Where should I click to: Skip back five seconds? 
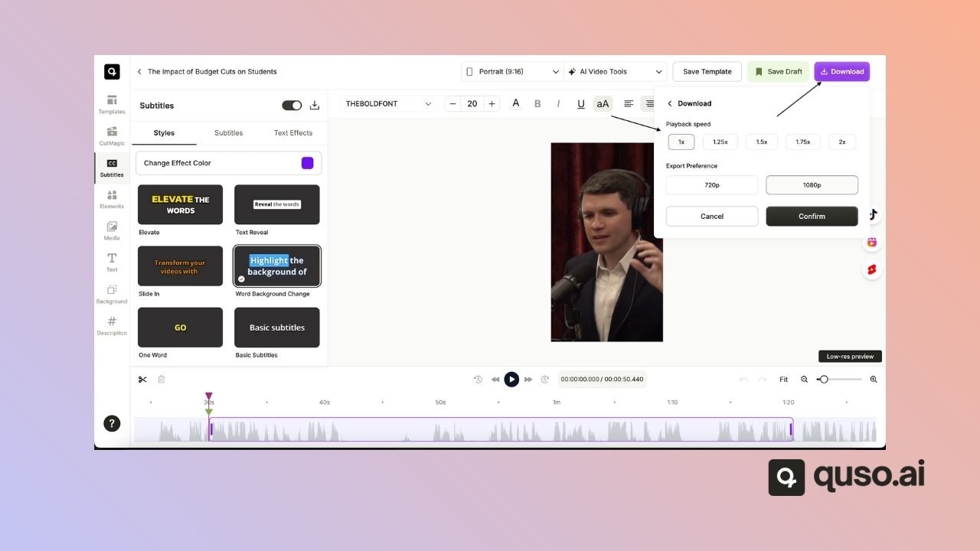pyautogui.click(x=479, y=380)
